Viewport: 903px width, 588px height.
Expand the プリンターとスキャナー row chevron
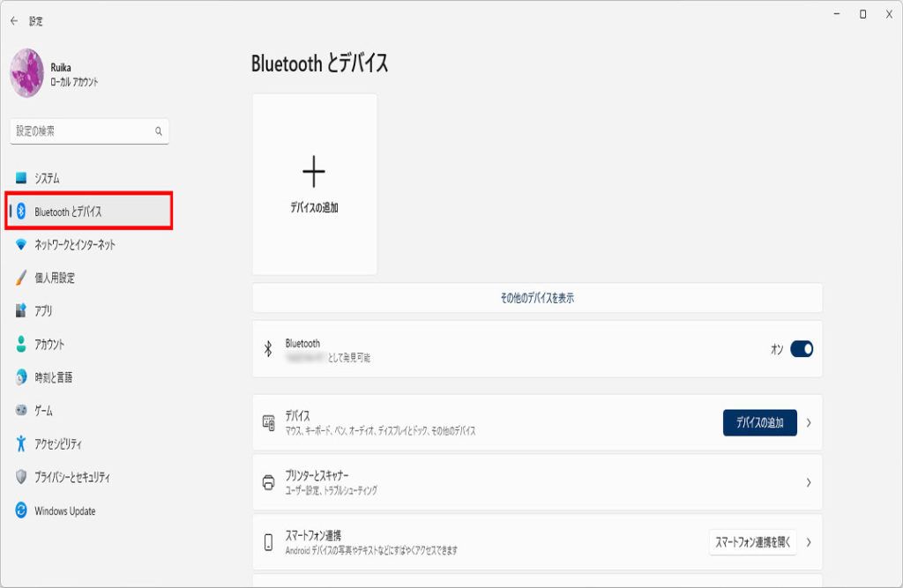click(x=809, y=483)
